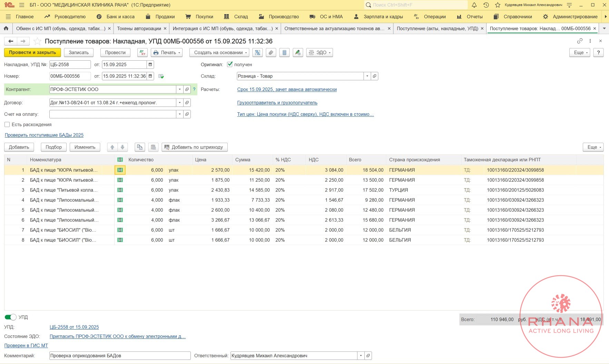This screenshot has height=364, width=609.
Task: Move selected row up arrow
Action: (112, 147)
